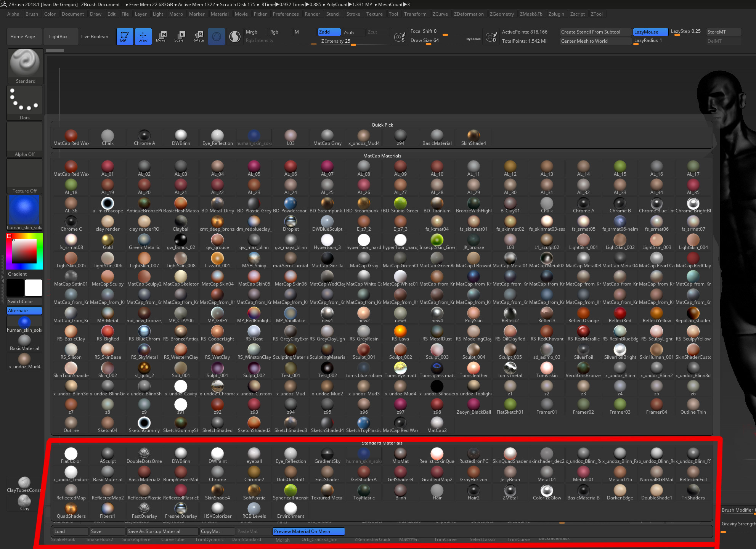Adjust the Draw Size slider
Viewport: 756px width, 549px height.
445,40
